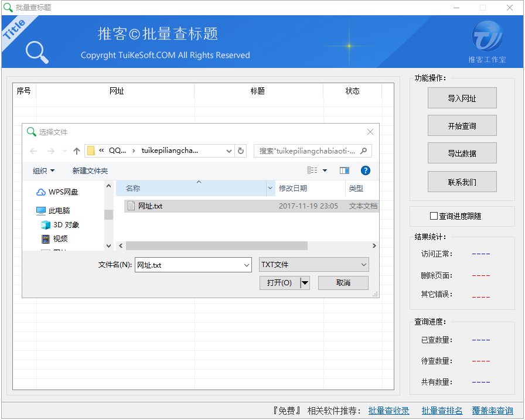
Task: Click the 文件名 input field
Action: 193,265
